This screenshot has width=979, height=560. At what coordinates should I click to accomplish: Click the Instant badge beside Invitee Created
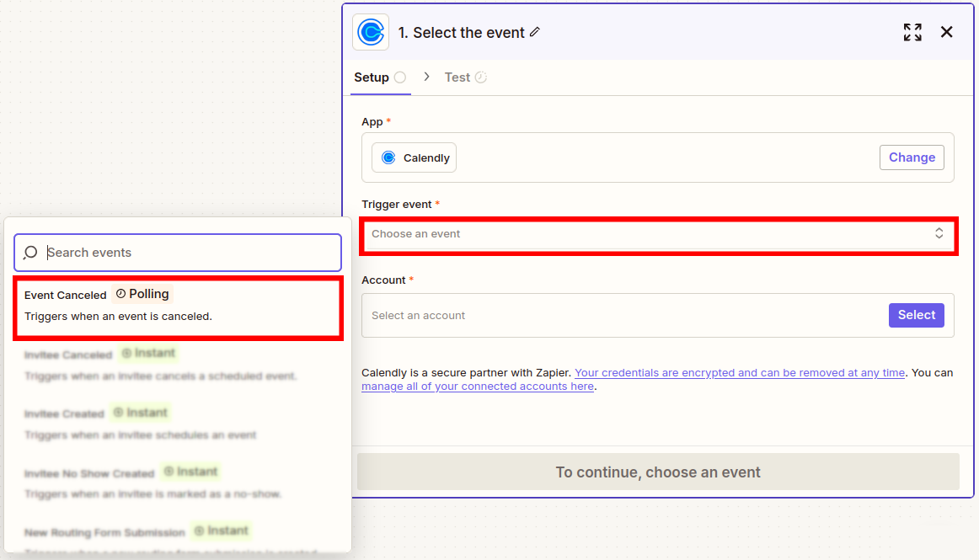coord(141,413)
